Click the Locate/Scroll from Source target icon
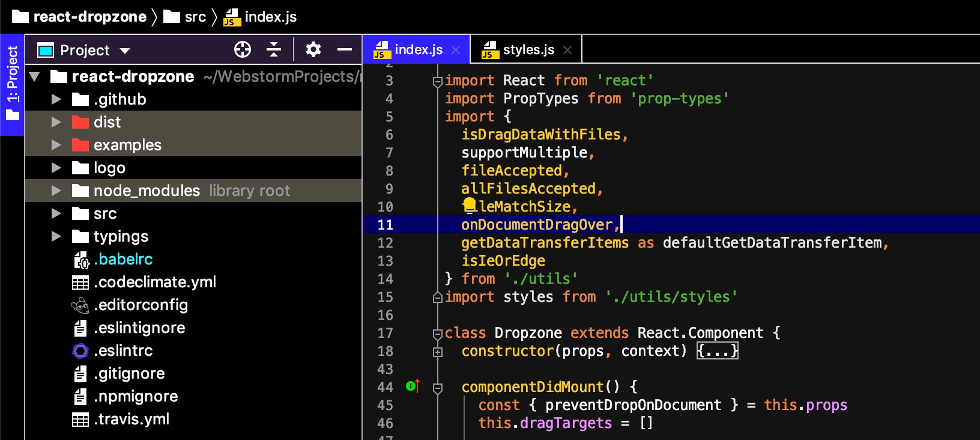Image resolution: width=980 pixels, height=440 pixels. [243, 49]
